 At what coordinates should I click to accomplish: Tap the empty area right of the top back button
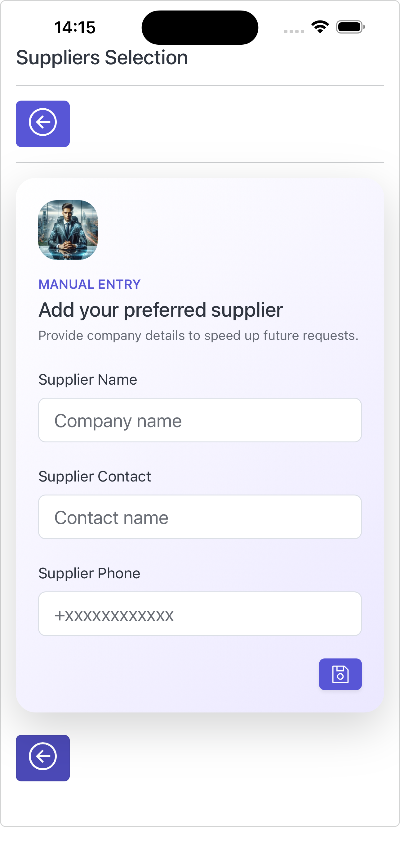tap(226, 124)
